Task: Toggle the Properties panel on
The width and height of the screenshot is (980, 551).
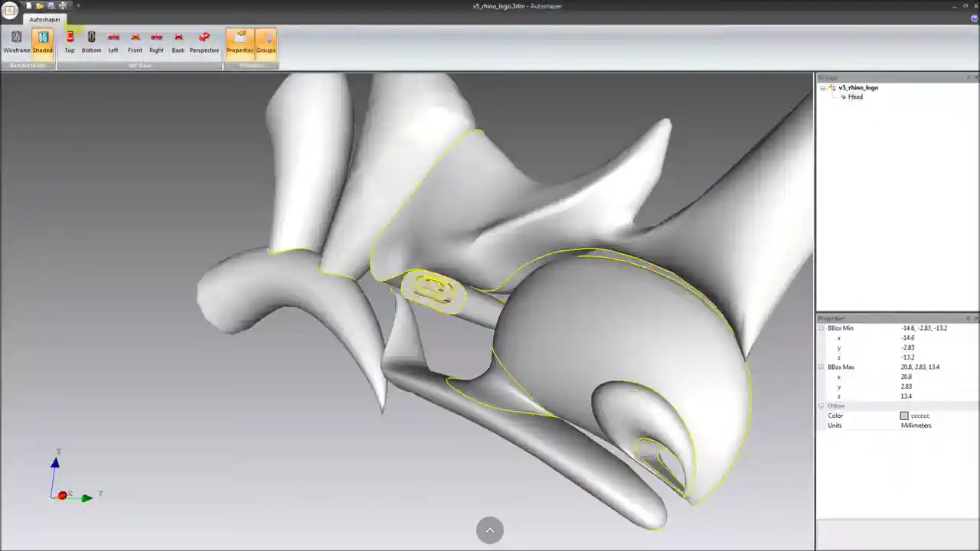Action: [240, 41]
